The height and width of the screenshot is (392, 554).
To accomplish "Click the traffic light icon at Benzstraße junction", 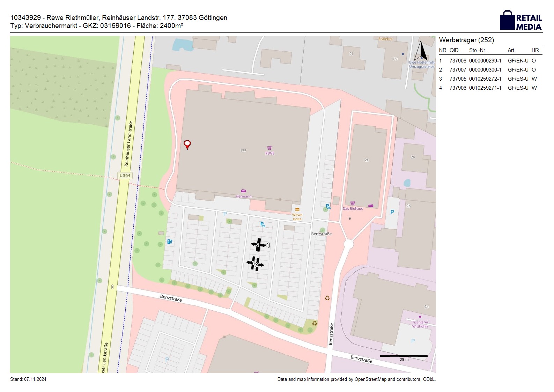I will click(x=112, y=287).
